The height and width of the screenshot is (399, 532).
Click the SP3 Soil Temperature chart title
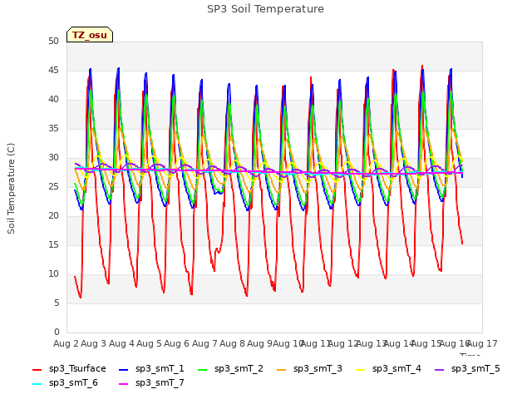click(265, 9)
